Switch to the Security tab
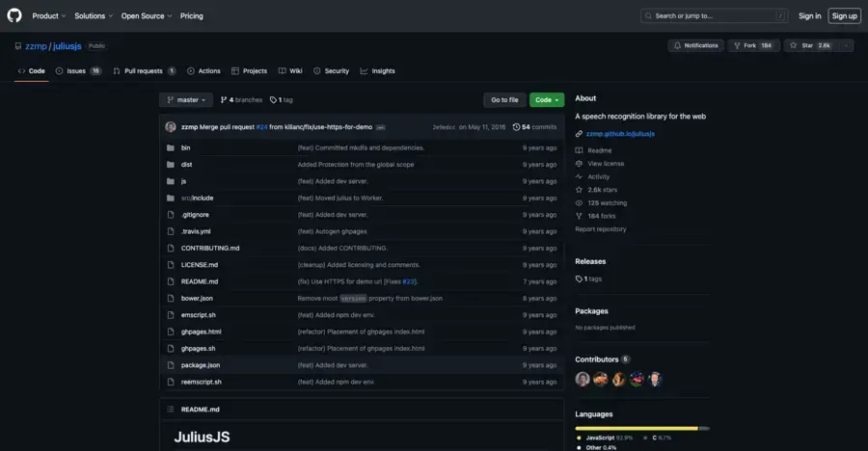The image size is (868, 451). (331, 71)
